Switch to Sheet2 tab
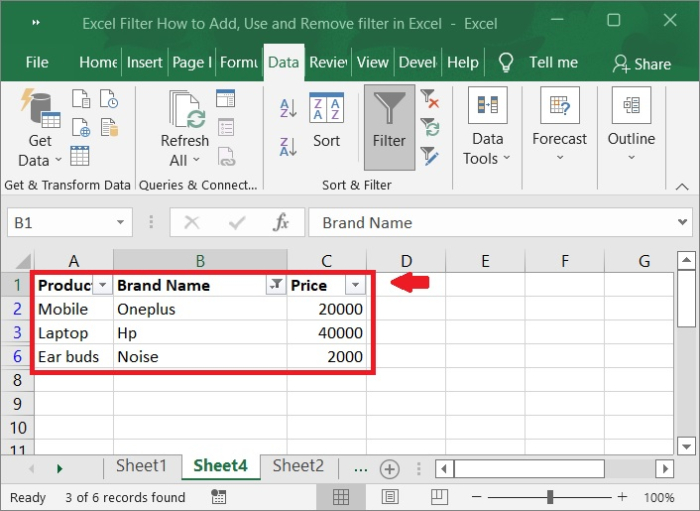Image resolution: width=700 pixels, height=511 pixels. (x=298, y=466)
